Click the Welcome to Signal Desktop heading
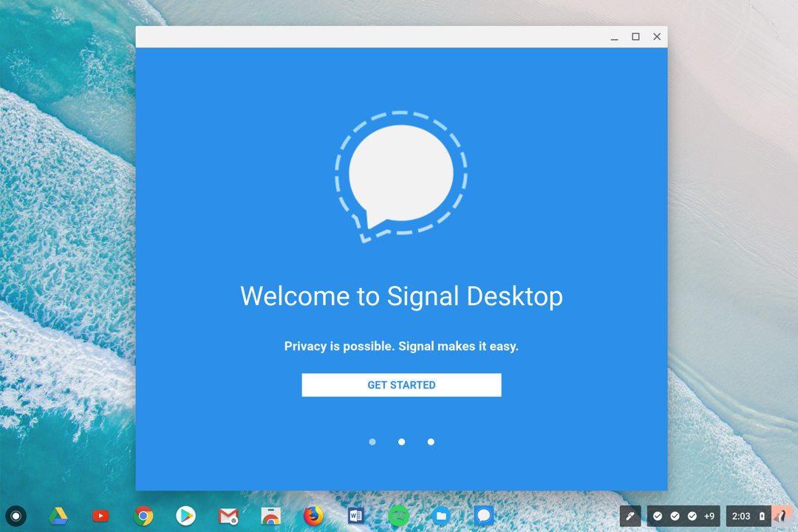798x532 pixels. 401,296
